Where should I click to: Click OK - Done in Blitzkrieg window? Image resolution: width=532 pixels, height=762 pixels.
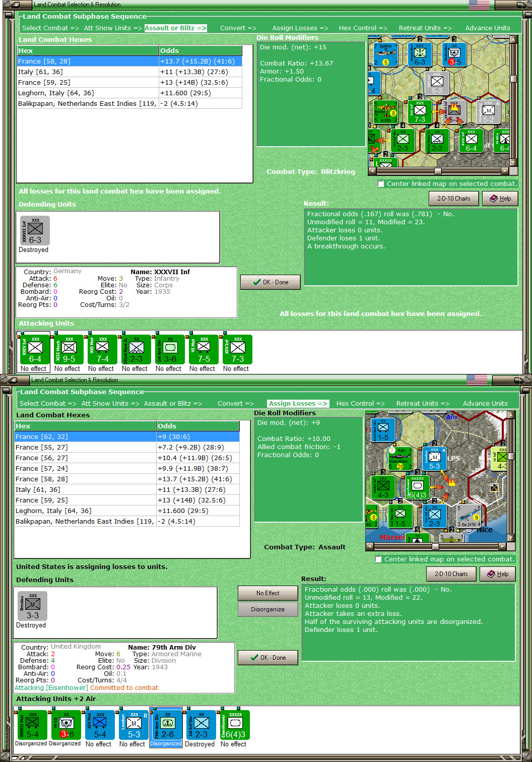[x=271, y=282]
